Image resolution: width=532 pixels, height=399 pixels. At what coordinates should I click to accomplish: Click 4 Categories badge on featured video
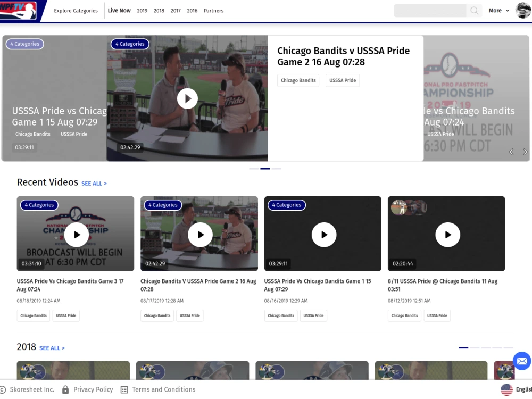pyautogui.click(x=130, y=44)
